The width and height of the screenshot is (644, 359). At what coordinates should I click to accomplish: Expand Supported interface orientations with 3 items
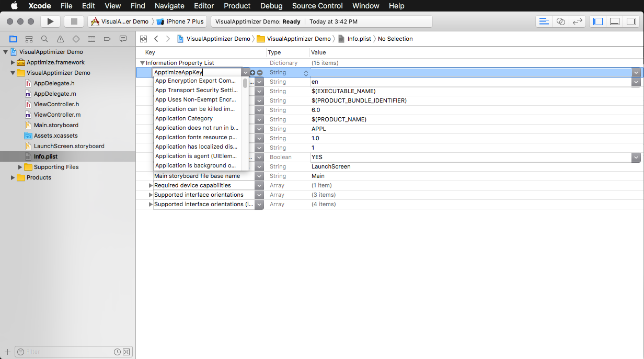click(x=151, y=195)
